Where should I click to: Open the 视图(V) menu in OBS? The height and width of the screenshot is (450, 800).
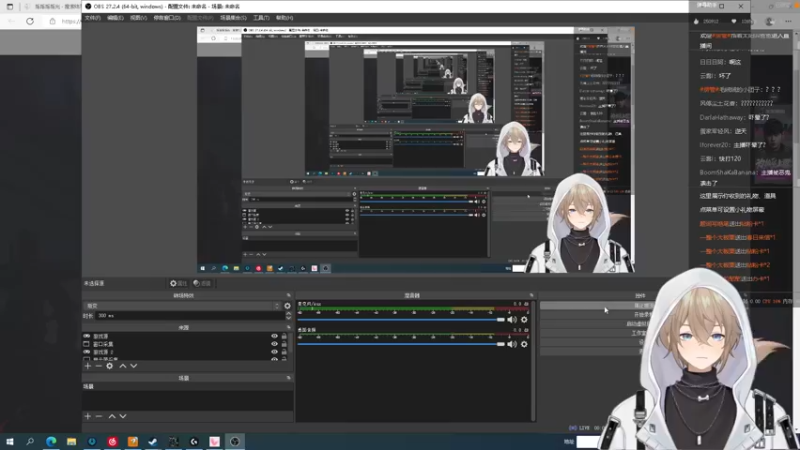pos(138,18)
